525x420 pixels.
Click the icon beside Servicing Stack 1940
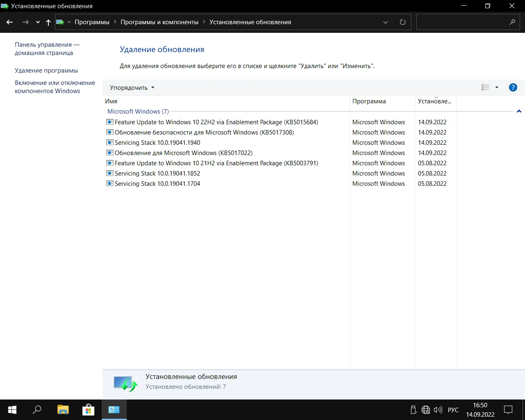pos(110,142)
